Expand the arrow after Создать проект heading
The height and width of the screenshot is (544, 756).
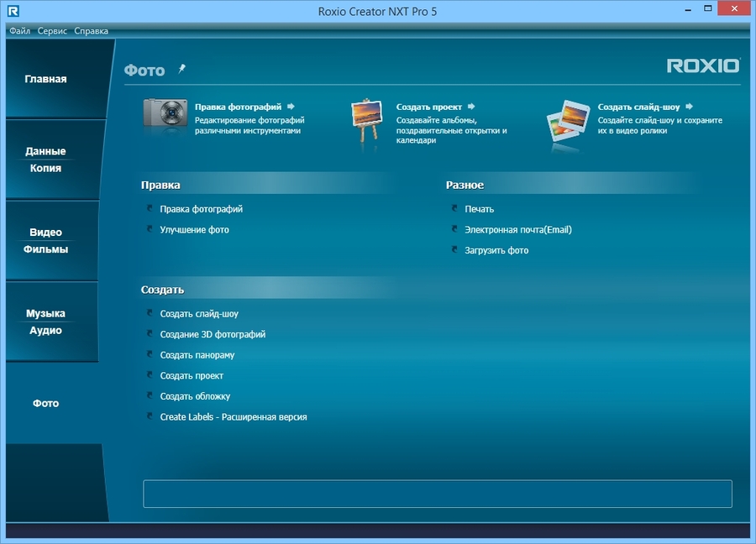(x=472, y=107)
